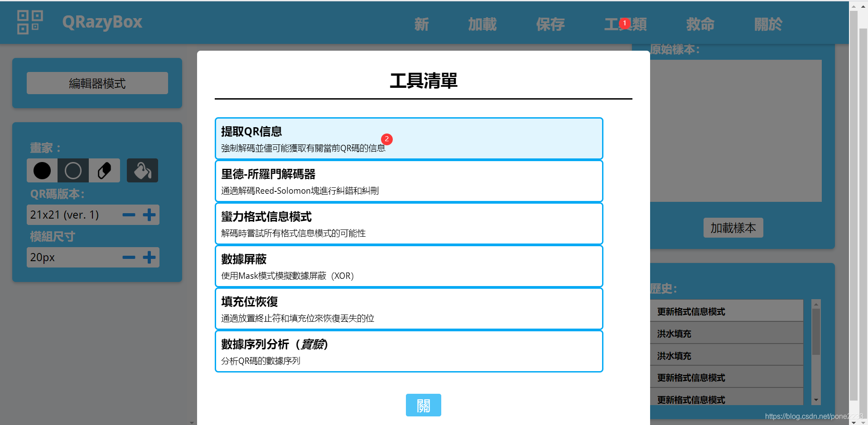The image size is (868, 425).
Task: Open the 新 menu item
Action: [x=421, y=24]
